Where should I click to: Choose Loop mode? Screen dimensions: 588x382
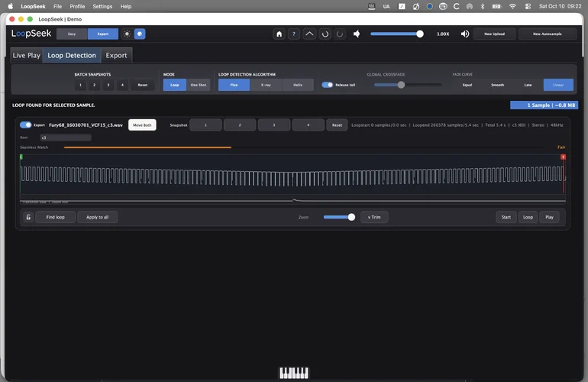[x=175, y=85]
